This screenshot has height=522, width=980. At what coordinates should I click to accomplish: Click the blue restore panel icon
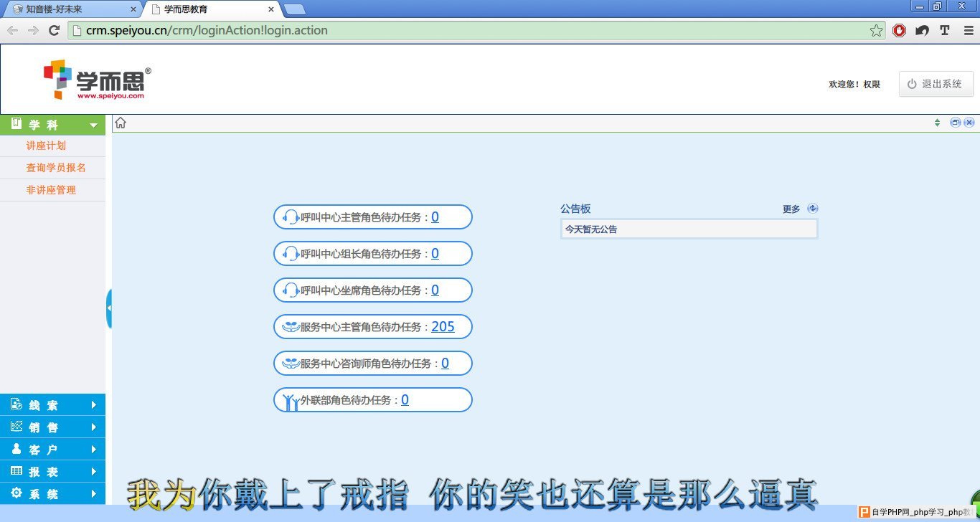tap(955, 123)
